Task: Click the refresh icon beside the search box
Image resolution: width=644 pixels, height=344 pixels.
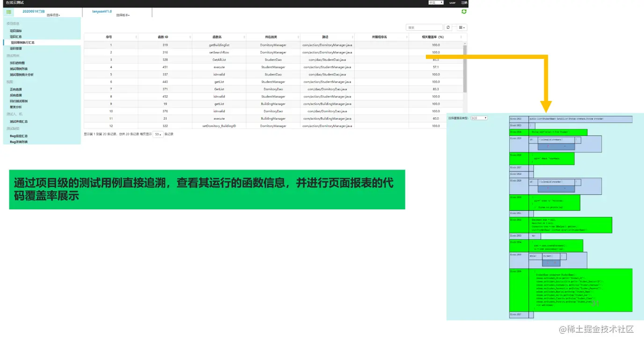Action: tap(448, 27)
